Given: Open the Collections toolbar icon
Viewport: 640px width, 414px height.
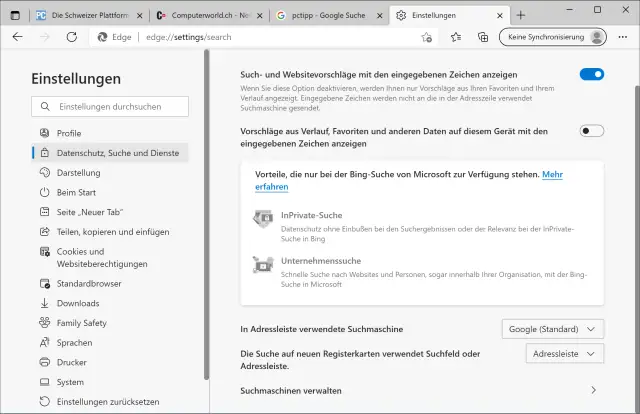Looking at the screenshot, I should click(482, 36).
